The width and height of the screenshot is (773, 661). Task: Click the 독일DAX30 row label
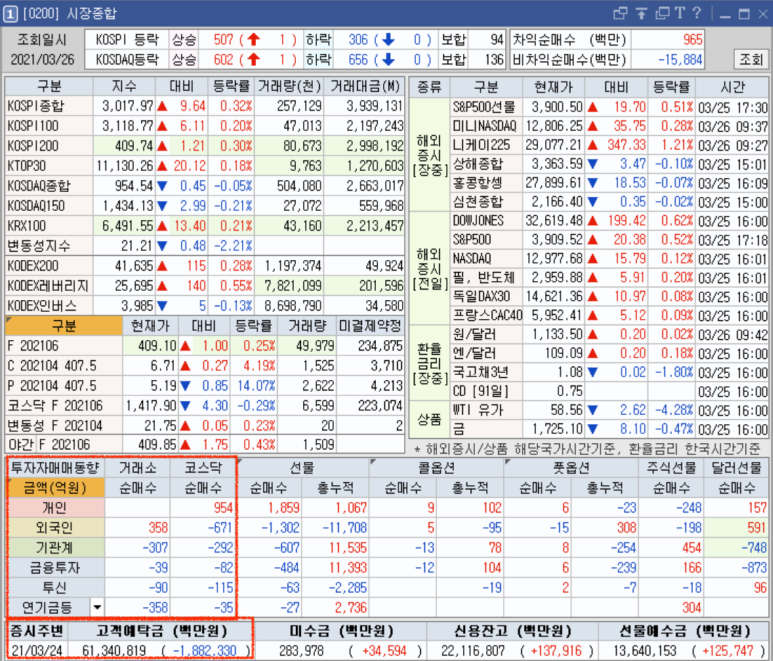486,296
